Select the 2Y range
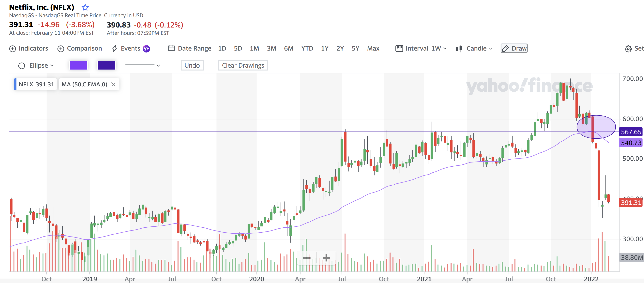The image size is (644, 283). [340, 48]
